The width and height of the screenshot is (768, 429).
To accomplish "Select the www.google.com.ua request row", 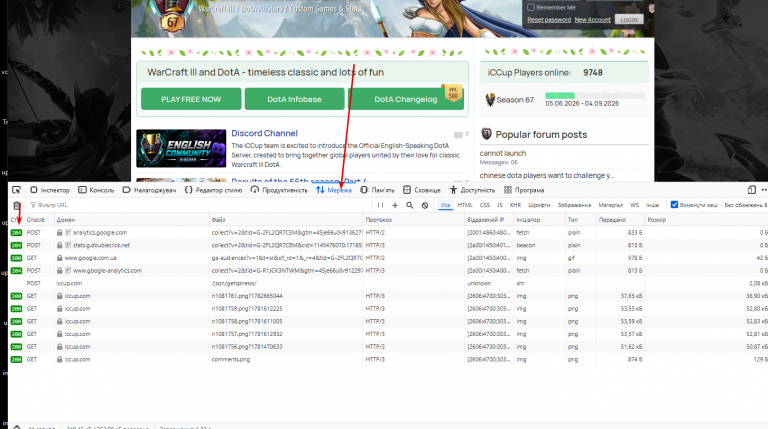I will pos(388,258).
